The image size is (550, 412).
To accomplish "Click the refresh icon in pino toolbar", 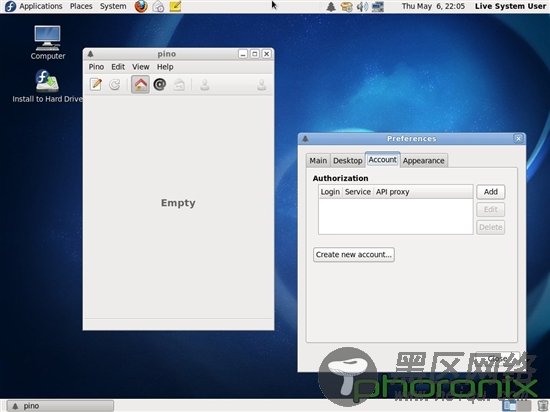I will (x=115, y=85).
